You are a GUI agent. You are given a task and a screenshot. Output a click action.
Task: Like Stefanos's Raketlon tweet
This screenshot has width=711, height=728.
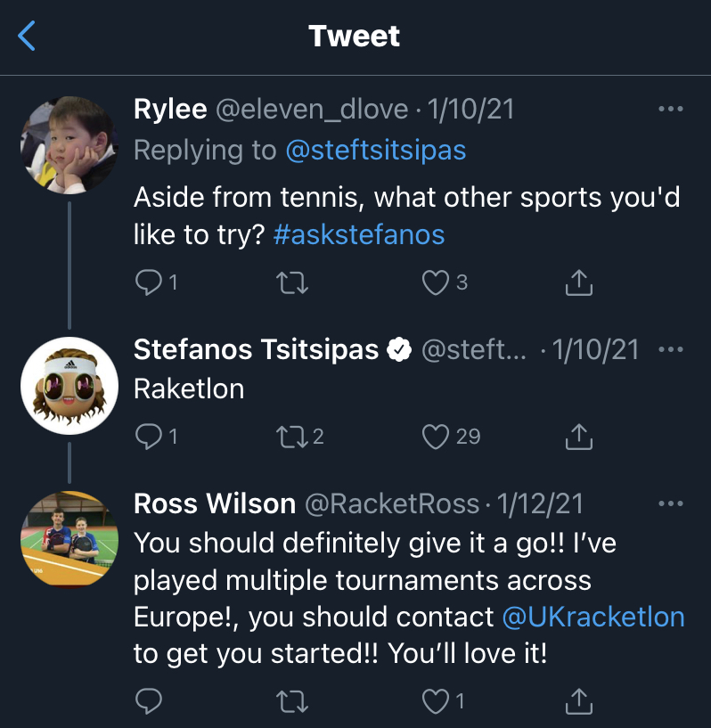[435, 436]
